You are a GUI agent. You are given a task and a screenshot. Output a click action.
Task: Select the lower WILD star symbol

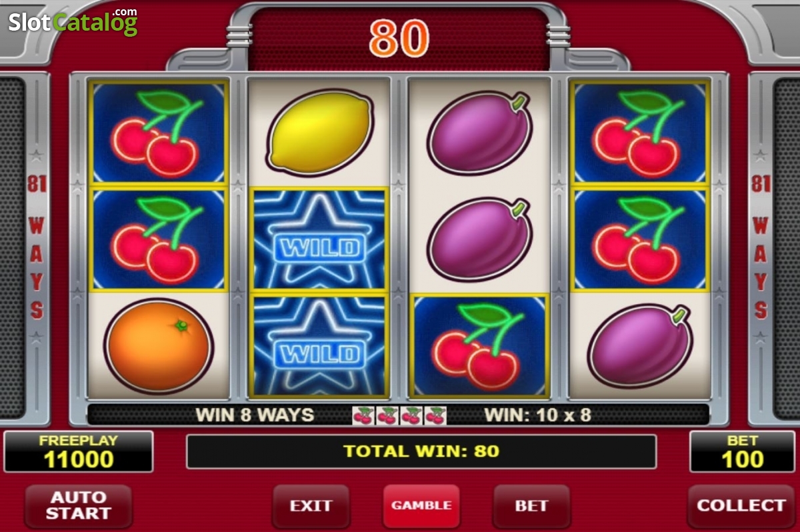(x=319, y=346)
